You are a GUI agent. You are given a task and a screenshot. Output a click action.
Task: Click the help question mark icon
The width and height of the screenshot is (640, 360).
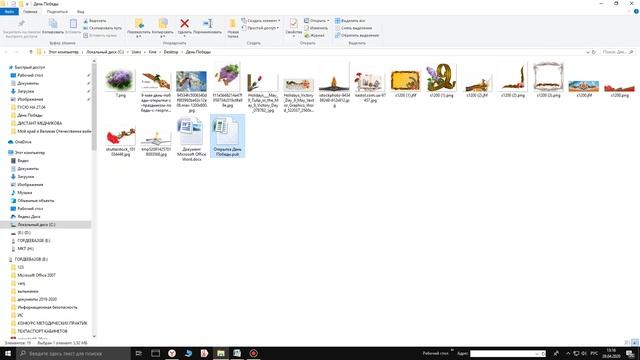pyautogui.click(x=636, y=11)
